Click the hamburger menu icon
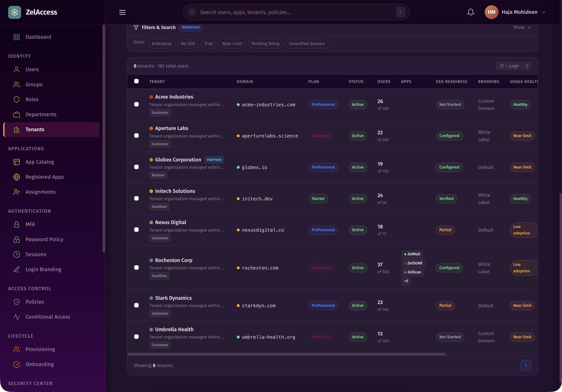 point(122,12)
